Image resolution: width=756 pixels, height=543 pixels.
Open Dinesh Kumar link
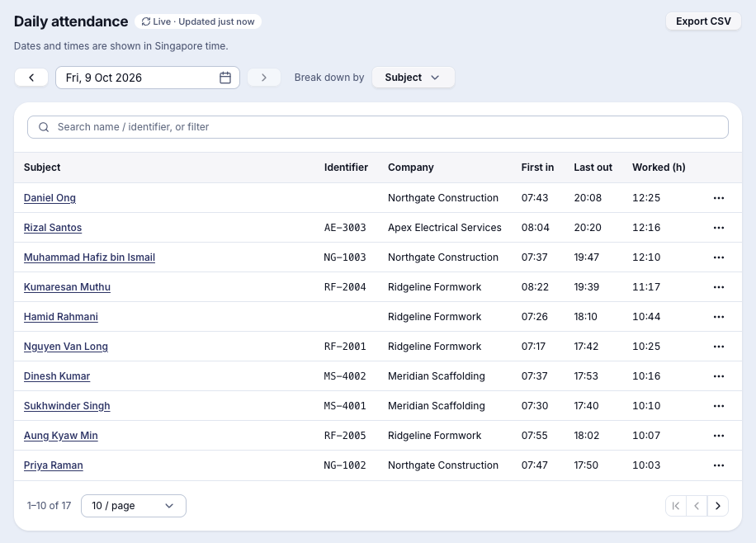[x=57, y=376]
